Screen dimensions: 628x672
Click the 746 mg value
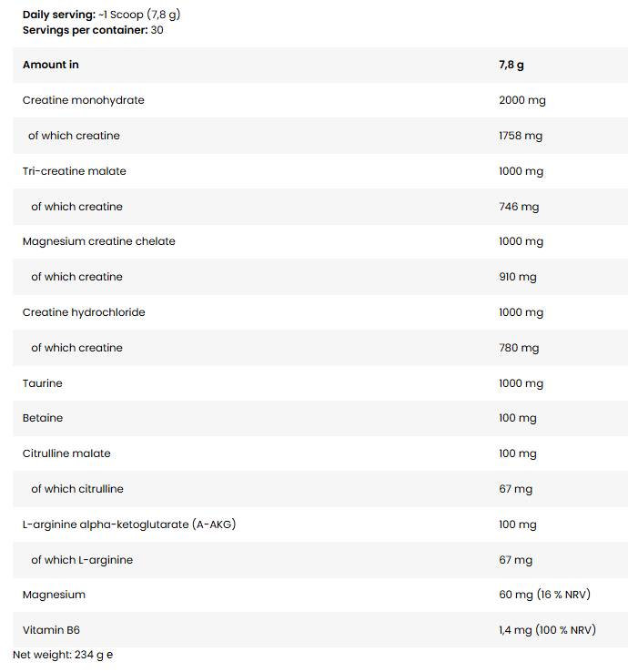coord(518,207)
